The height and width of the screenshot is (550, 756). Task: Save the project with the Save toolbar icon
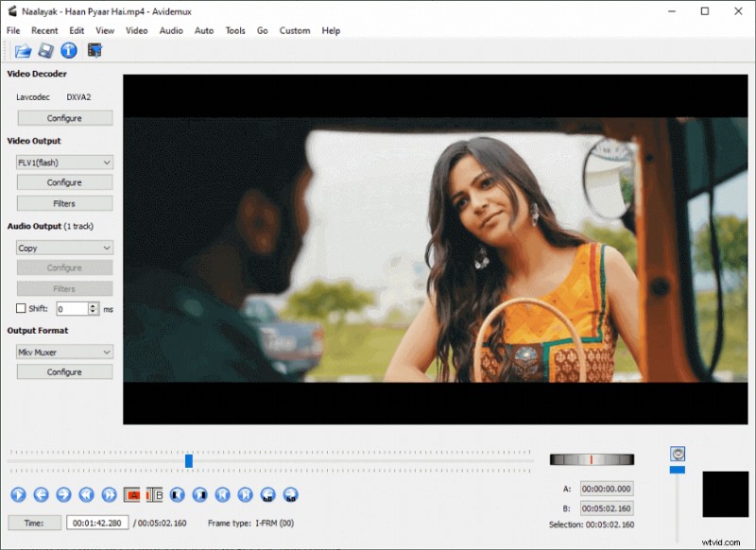(x=45, y=50)
